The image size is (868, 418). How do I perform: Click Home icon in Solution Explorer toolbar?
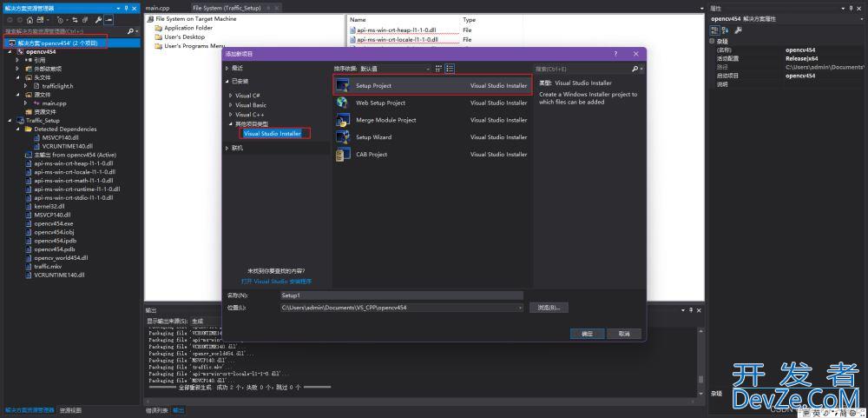(30, 20)
